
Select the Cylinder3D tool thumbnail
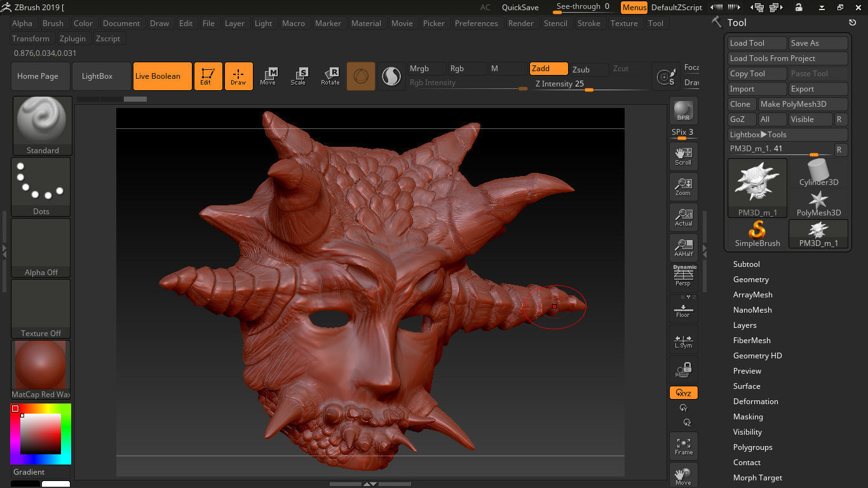[x=818, y=172]
